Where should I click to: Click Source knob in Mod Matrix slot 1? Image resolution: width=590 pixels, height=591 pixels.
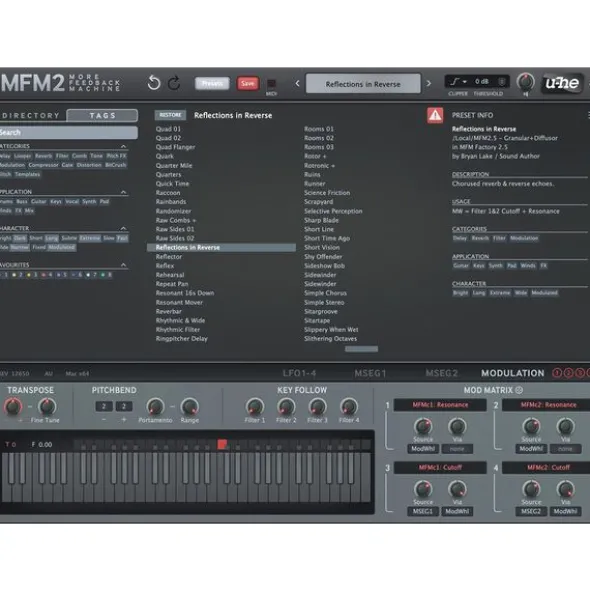click(423, 427)
